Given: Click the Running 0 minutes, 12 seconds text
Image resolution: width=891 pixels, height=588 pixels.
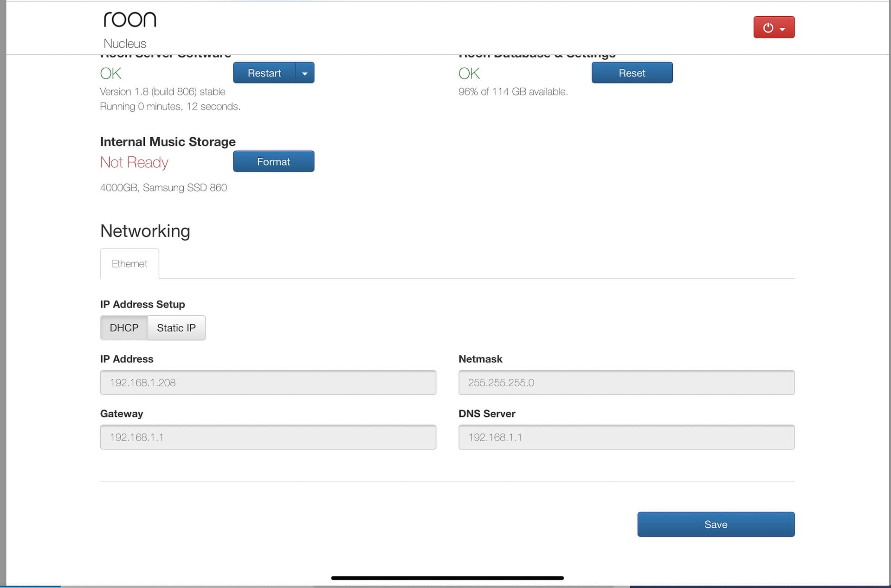Looking at the screenshot, I should [x=170, y=107].
